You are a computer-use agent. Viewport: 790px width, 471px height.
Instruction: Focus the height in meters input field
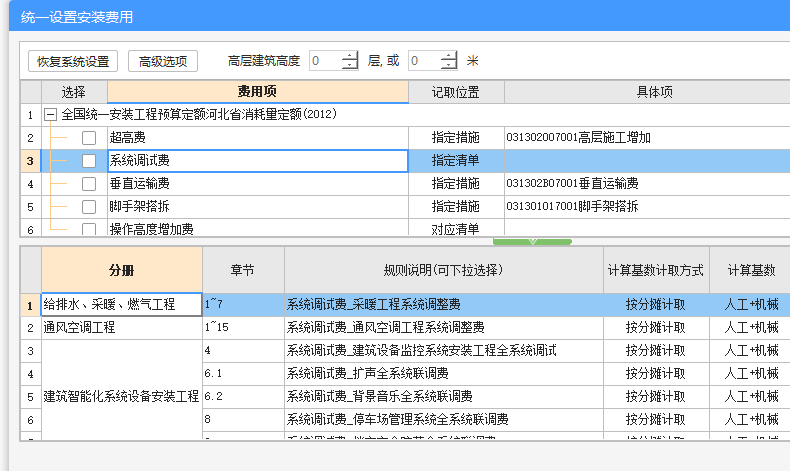[x=424, y=61]
